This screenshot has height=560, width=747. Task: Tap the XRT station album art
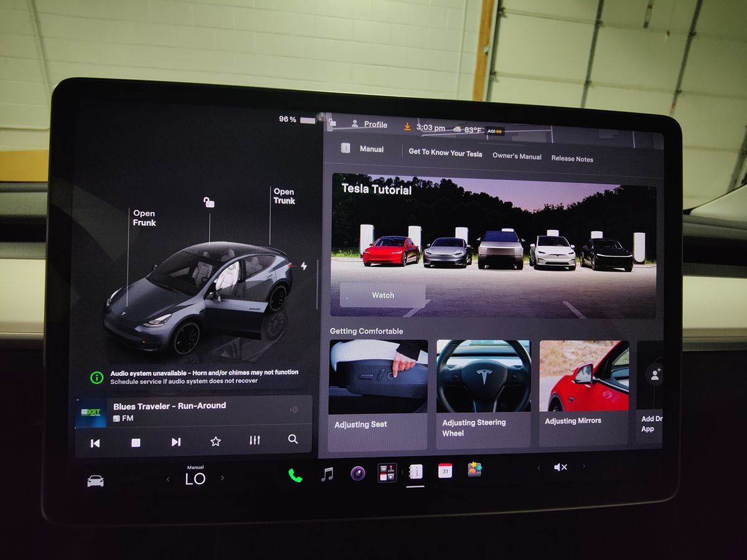tap(91, 414)
